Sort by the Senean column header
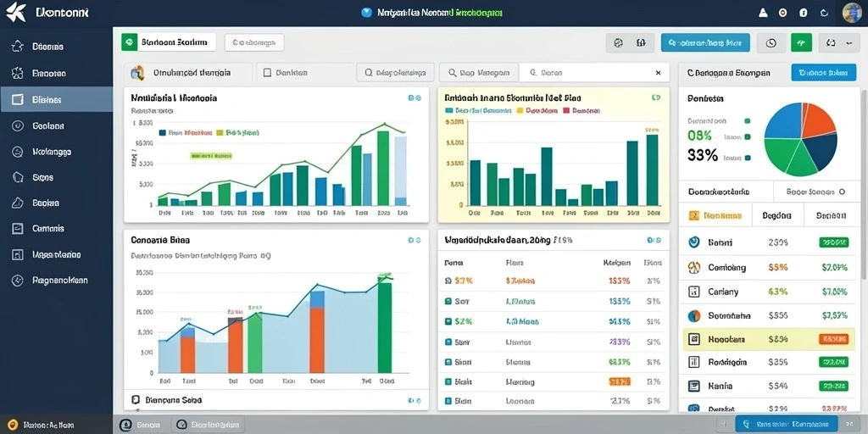This screenshot has width=868, height=434. (831, 216)
